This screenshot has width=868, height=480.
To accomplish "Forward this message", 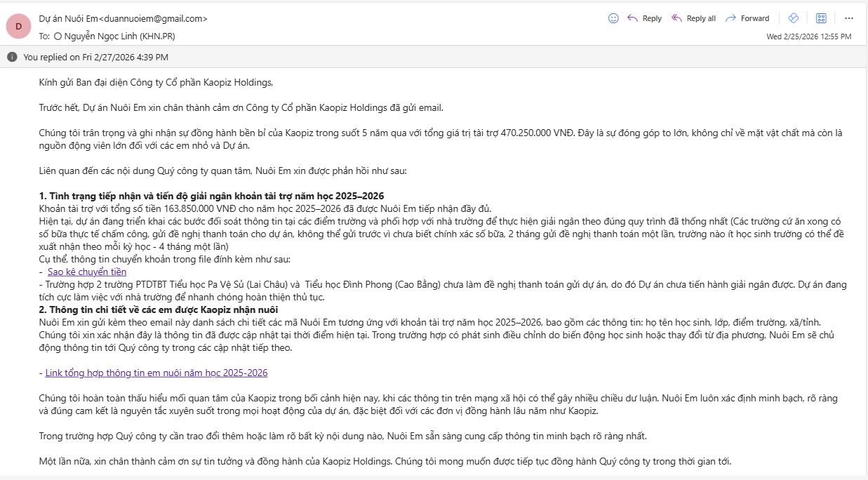I will point(747,18).
